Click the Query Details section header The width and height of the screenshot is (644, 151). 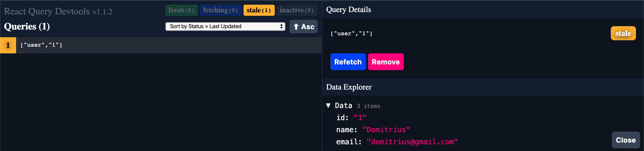tap(483, 9)
